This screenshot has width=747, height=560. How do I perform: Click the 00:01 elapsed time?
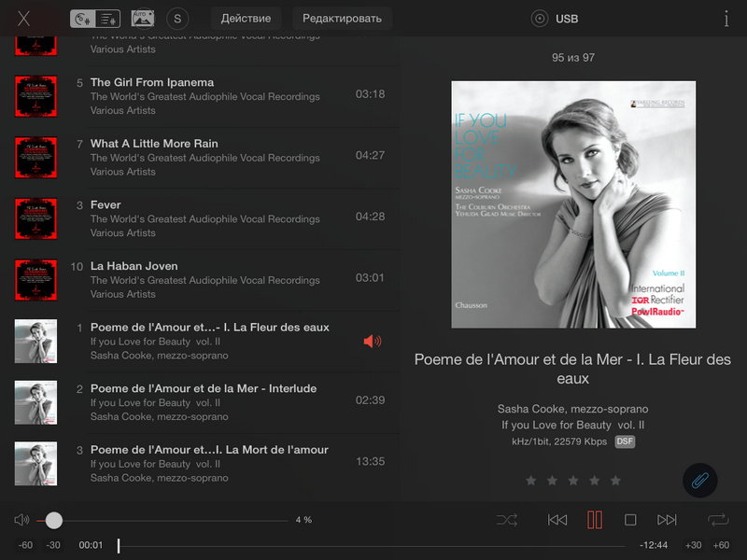tap(91, 545)
